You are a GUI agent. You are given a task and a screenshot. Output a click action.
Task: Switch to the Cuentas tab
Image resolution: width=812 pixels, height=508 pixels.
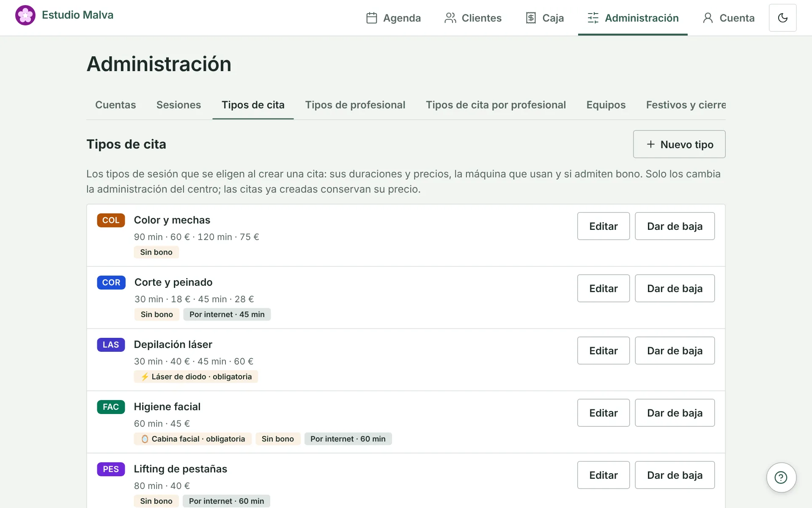[x=115, y=105]
